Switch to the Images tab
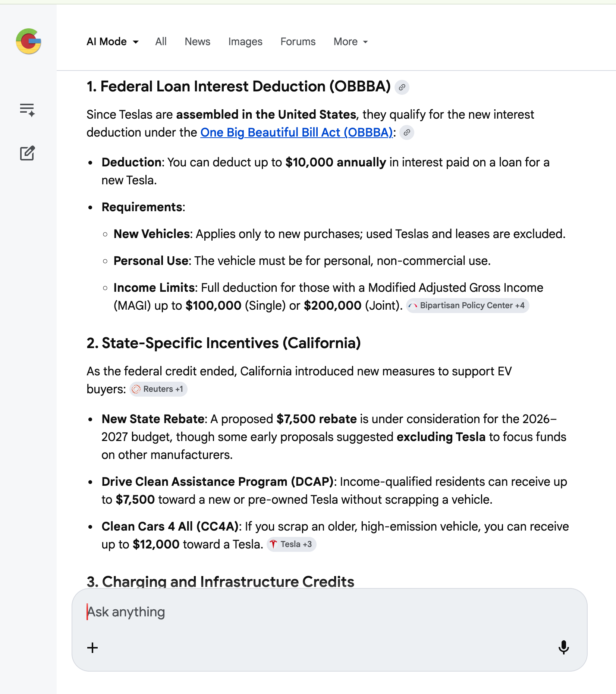This screenshot has width=616, height=694. pos(245,42)
